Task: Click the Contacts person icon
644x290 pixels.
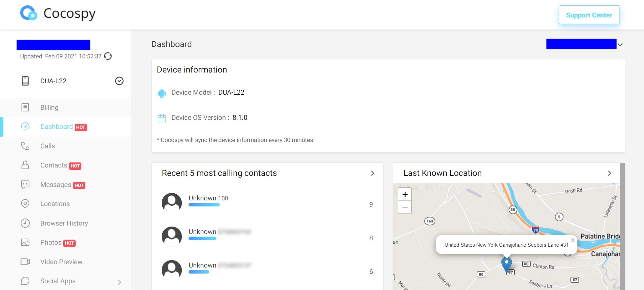Action: [x=25, y=165]
